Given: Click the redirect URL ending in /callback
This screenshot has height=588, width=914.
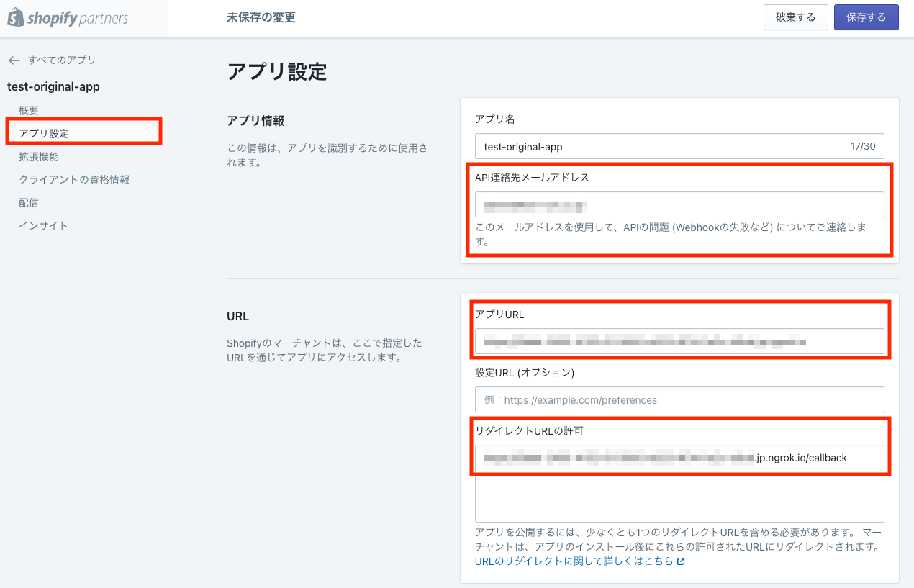Looking at the screenshot, I should [x=679, y=458].
